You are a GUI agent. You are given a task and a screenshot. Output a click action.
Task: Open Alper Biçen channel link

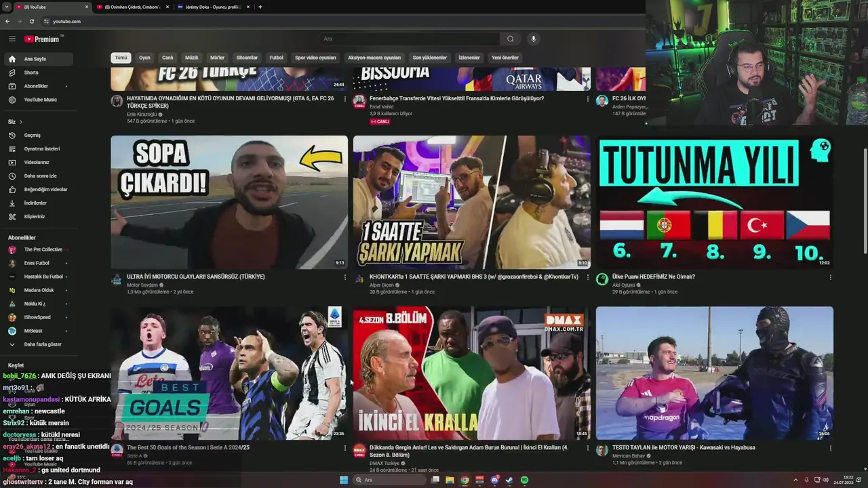pos(382,285)
